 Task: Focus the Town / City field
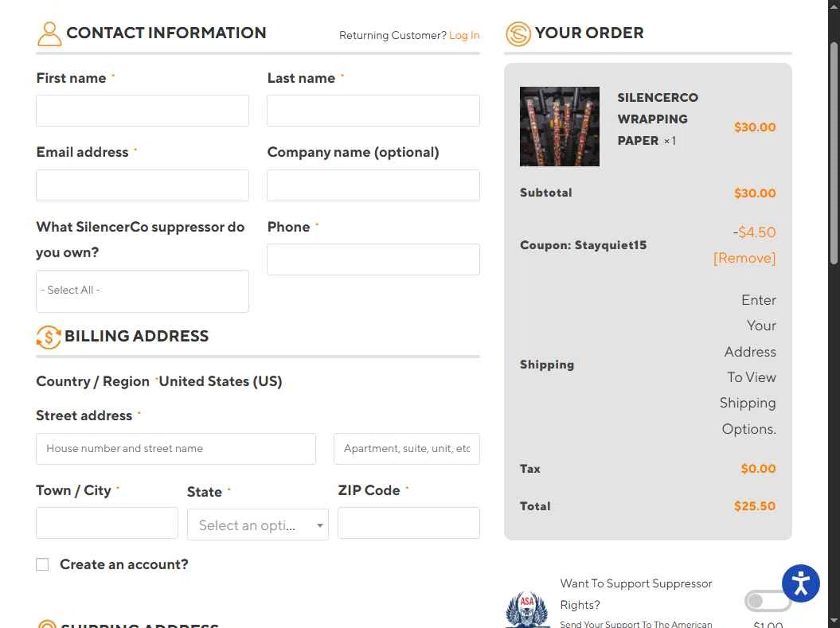[107, 523]
